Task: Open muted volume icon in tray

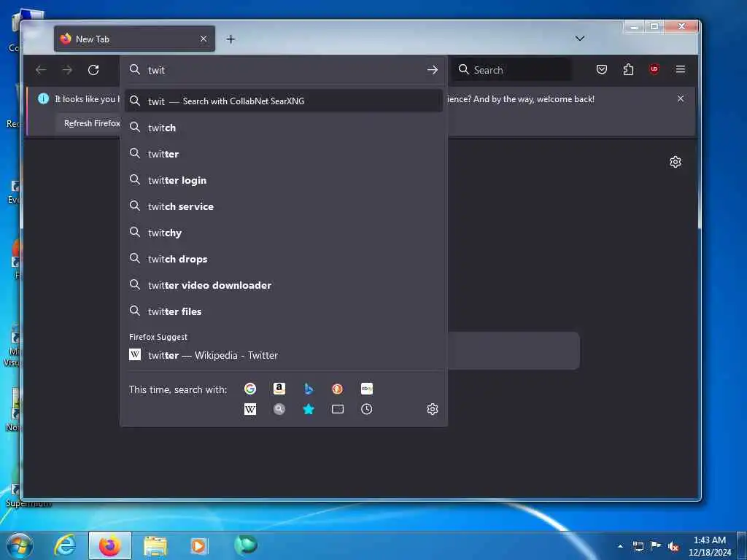Action: tap(673, 547)
